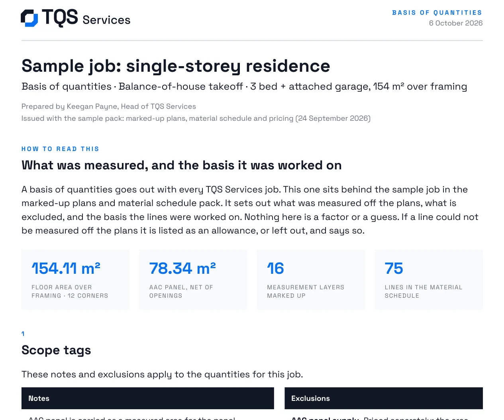
Task: Click the "75" schedule lines figure
Action: (394, 269)
